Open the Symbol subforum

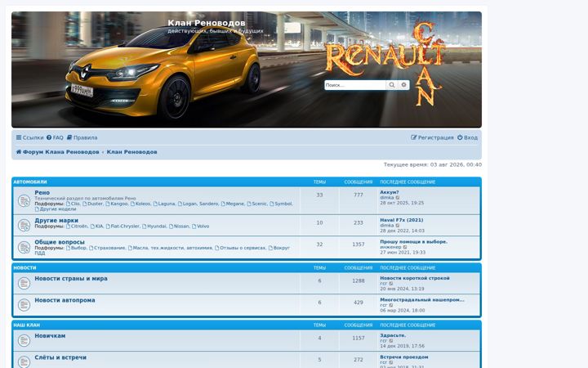click(x=281, y=204)
